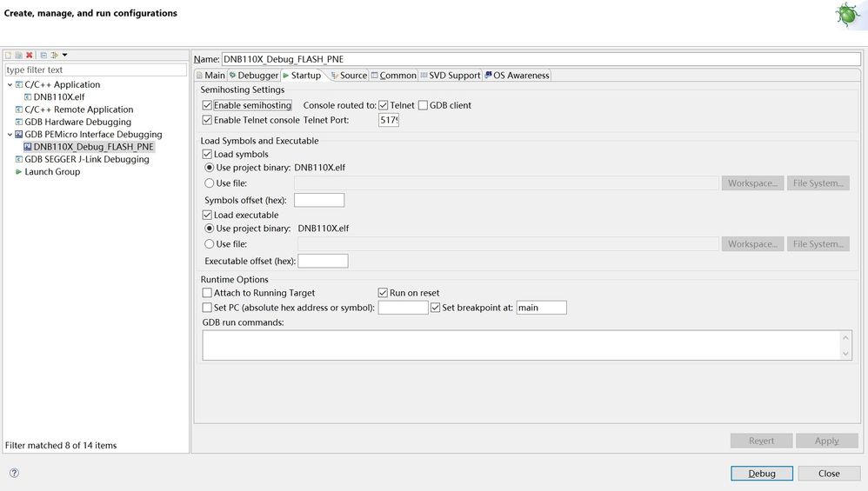
Task: Click the Duplicate launch configuration icon
Action: [19, 55]
